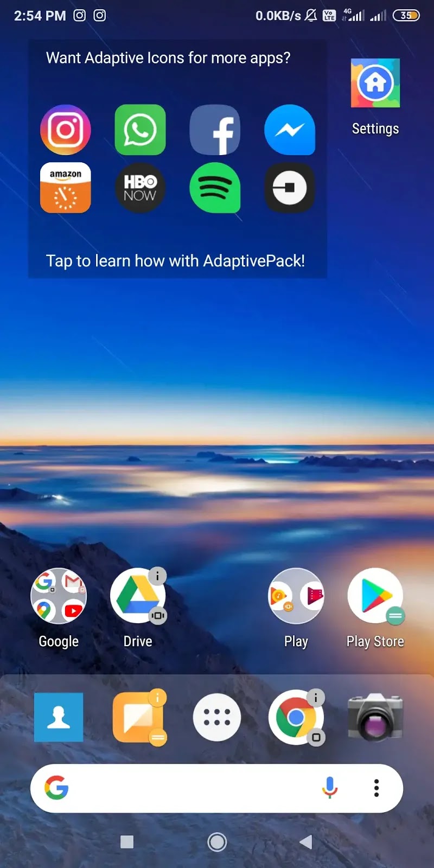The height and width of the screenshot is (868, 434).
Task: Tap the Spotify icon in the widget
Action: [x=215, y=188]
